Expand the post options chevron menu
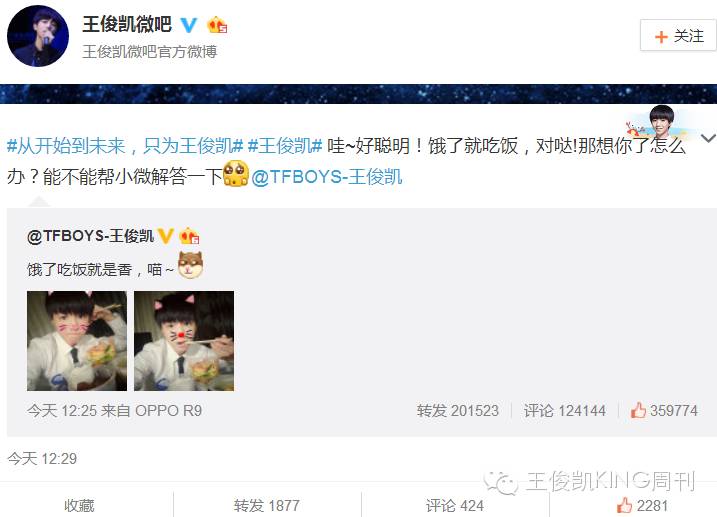This screenshot has width=717, height=517. coord(709,138)
